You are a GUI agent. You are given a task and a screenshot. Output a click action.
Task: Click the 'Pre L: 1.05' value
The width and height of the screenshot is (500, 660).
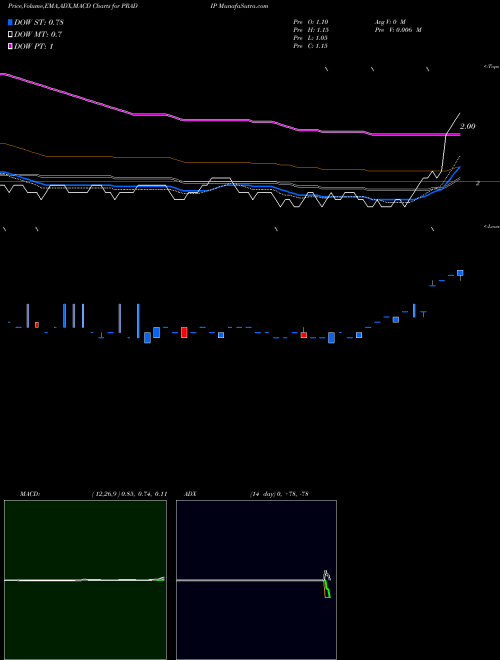pos(311,38)
